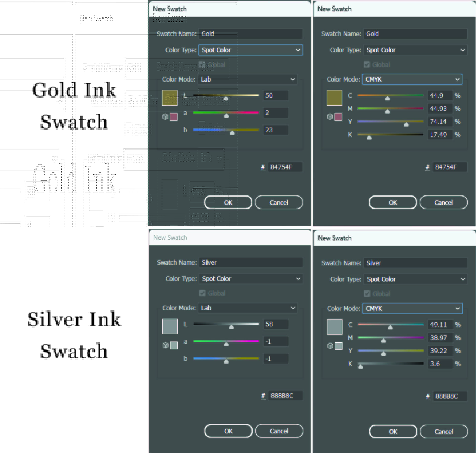Click Cancel in the Gold Lab dialog
The image size is (476, 453).
279,202
